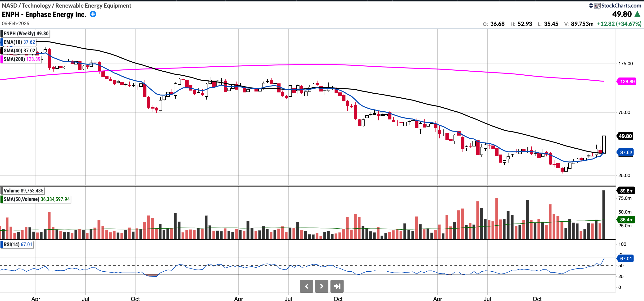Image resolution: width=644 pixels, height=301 pixels.
Task: Select the black 49.80 last-price tag
Action: (x=625, y=136)
